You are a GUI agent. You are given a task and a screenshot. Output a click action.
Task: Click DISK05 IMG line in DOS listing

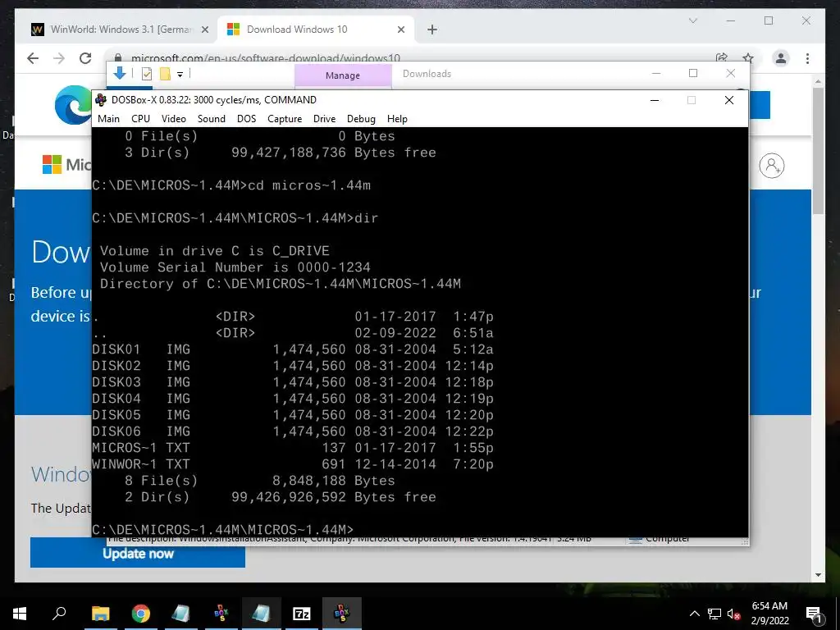point(293,415)
